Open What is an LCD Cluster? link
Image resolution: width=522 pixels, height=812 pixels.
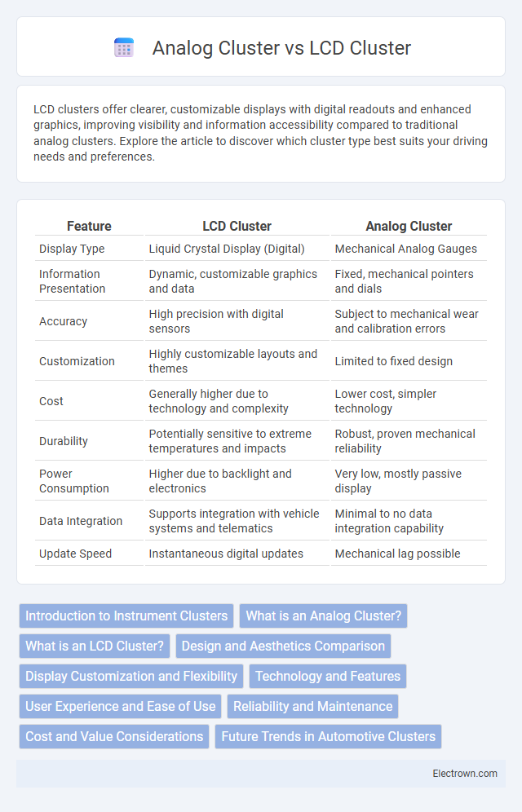point(95,646)
